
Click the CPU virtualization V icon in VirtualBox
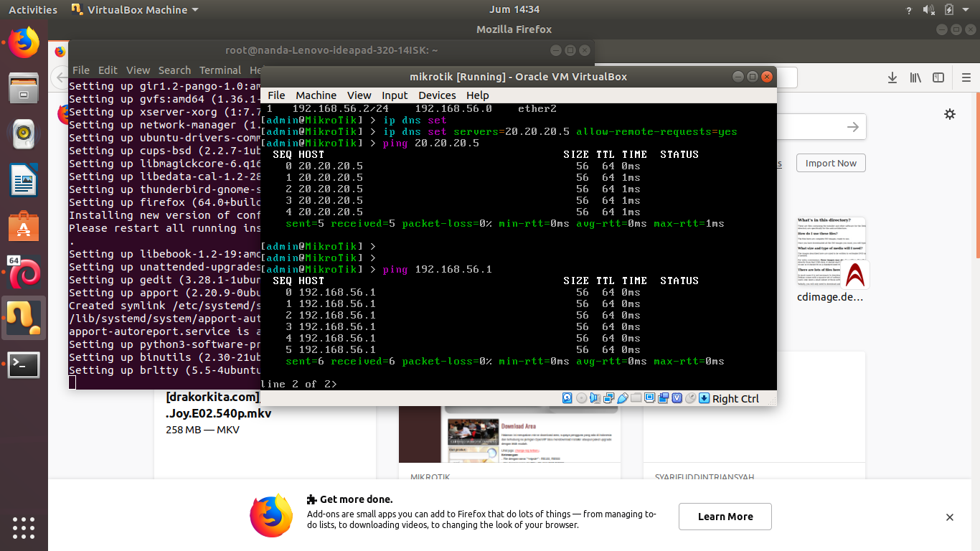coord(677,398)
